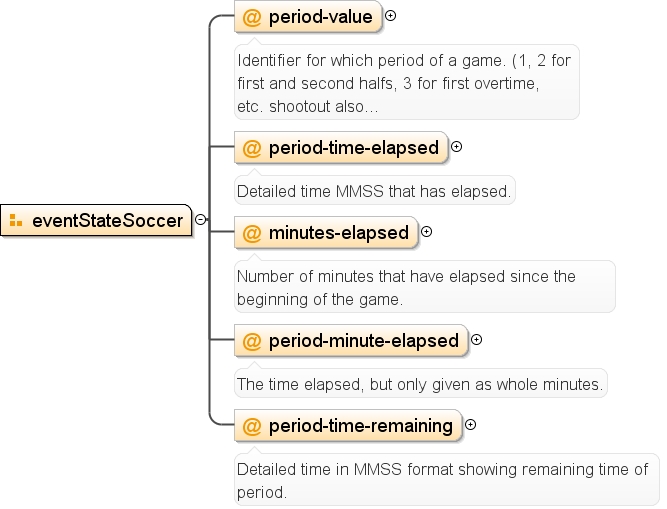Expand the period-minute-elapsed attribute

(x=476, y=340)
